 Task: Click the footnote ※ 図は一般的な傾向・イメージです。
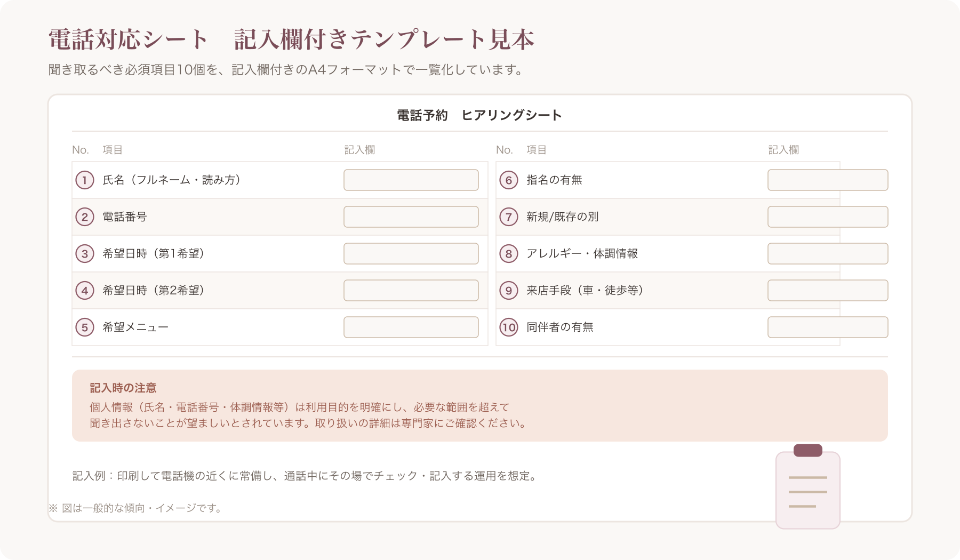pos(135,508)
